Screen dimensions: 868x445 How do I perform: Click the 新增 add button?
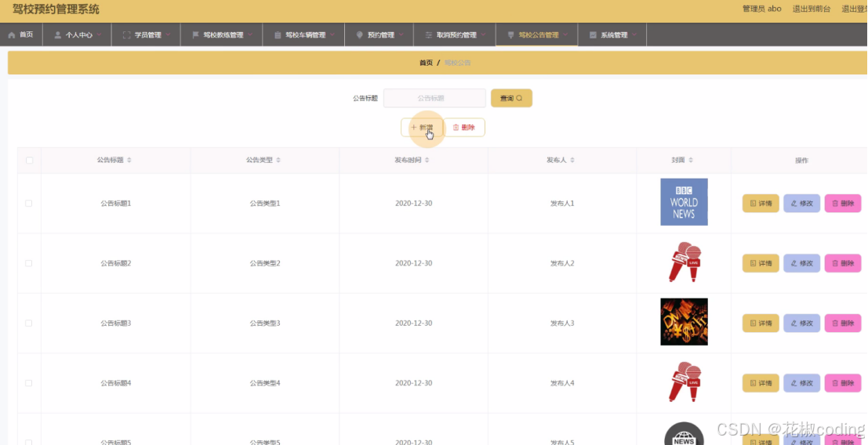coord(422,127)
